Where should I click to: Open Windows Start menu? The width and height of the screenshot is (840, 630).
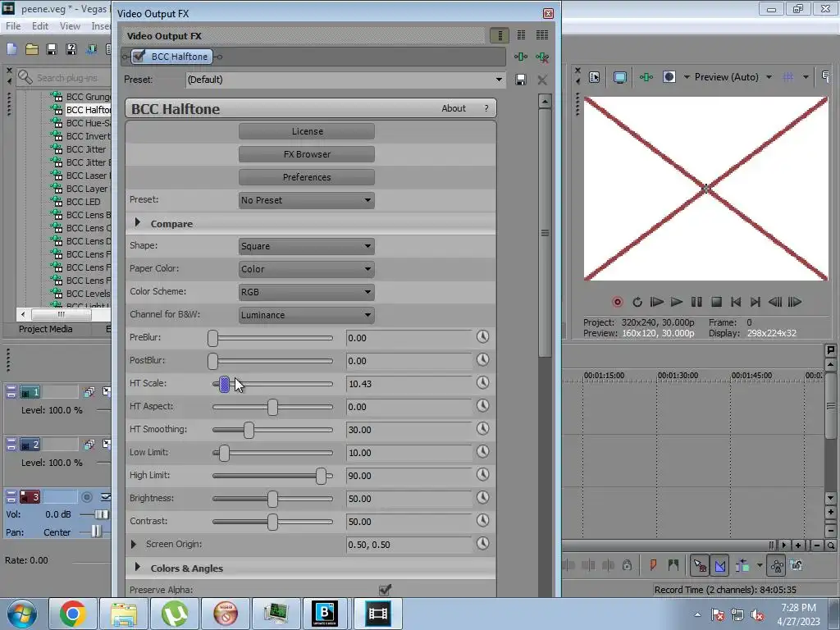point(22,614)
